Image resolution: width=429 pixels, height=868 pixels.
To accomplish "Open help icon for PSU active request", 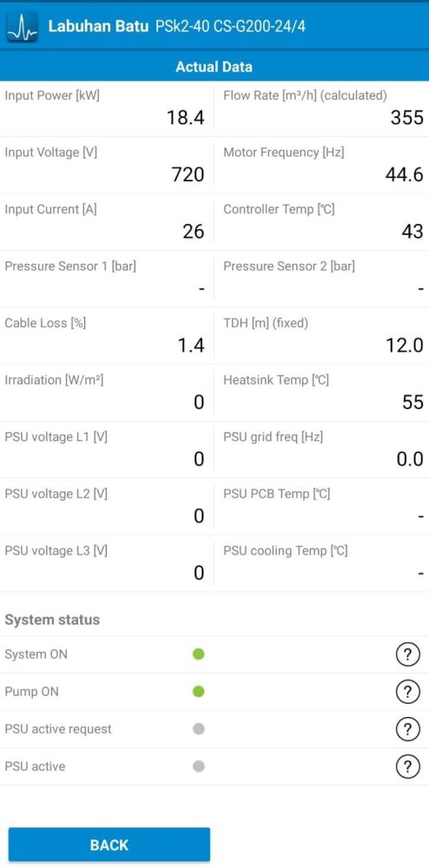I will tap(407, 729).
